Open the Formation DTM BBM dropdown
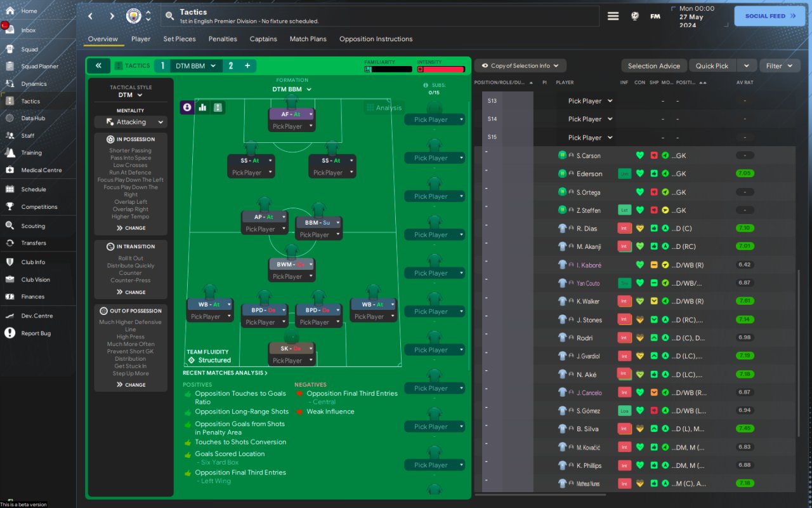This screenshot has width=812, height=508. (292, 90)
